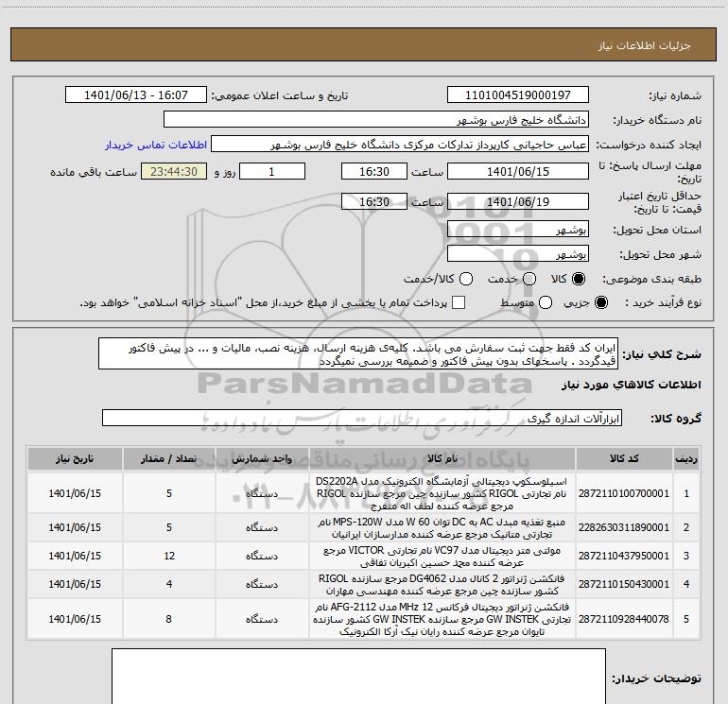Click quantity 4 in the DG4062 row
This screenshot has height=704, width=728.
click(x=169, y=584)
